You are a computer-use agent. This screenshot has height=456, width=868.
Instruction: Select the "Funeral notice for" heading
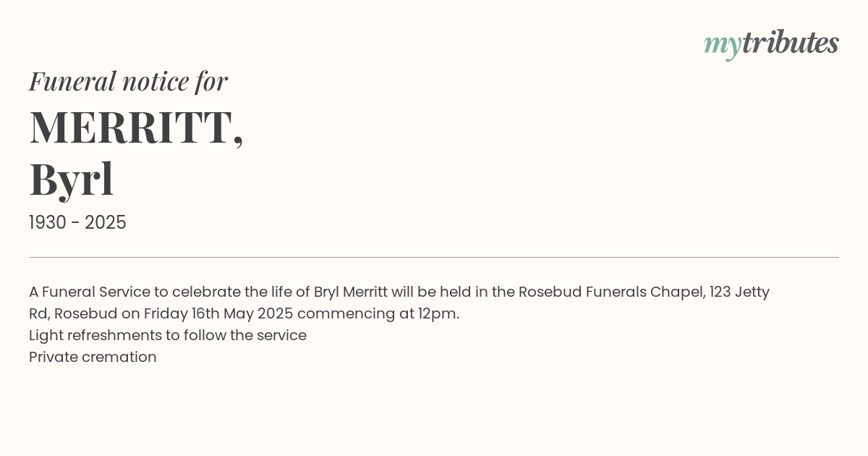coord(128,81)
